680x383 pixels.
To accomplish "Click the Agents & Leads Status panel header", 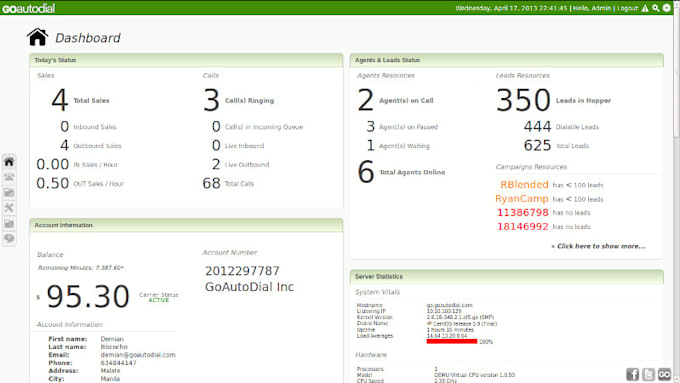I will click(x=507, y=60).
